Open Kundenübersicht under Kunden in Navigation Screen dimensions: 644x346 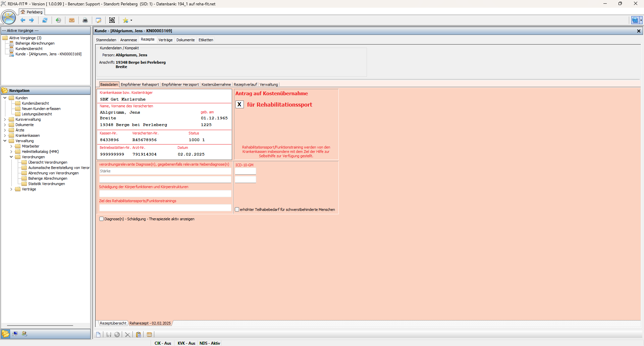click(x=35, y=103)
